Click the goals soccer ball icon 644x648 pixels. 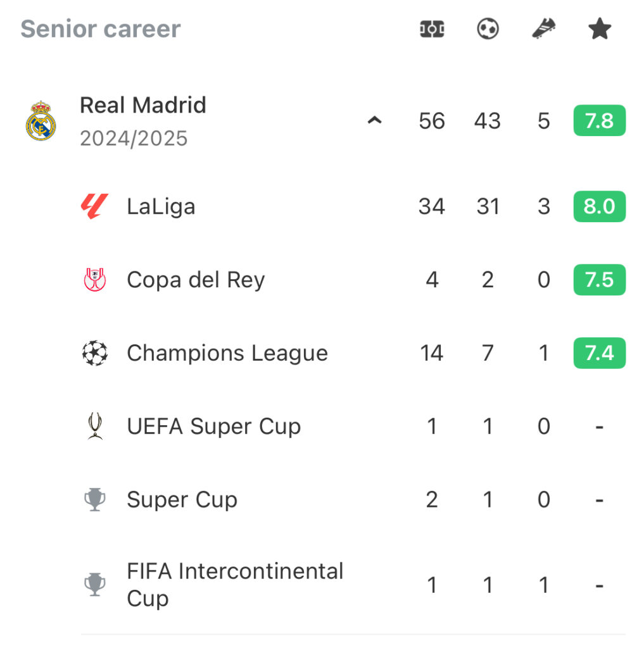(x=488, y=29)
